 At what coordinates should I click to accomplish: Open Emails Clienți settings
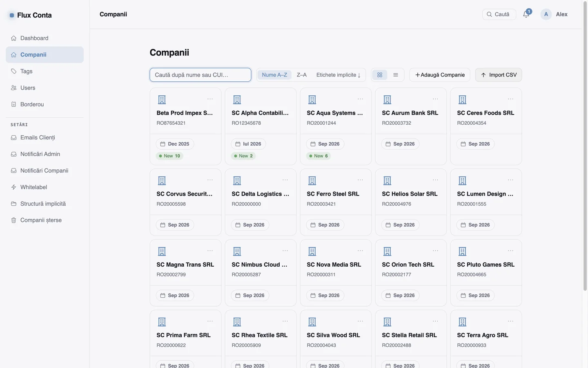coord(45,137)
